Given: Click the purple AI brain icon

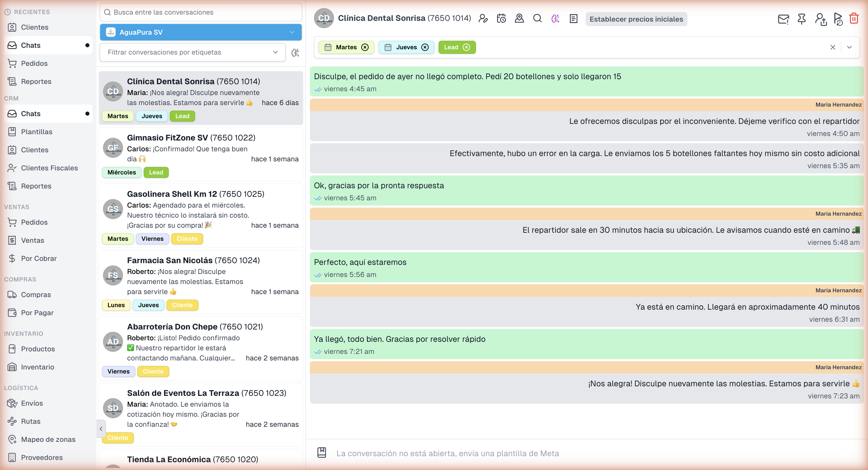Looking at the screenshot, I should 555,19.
